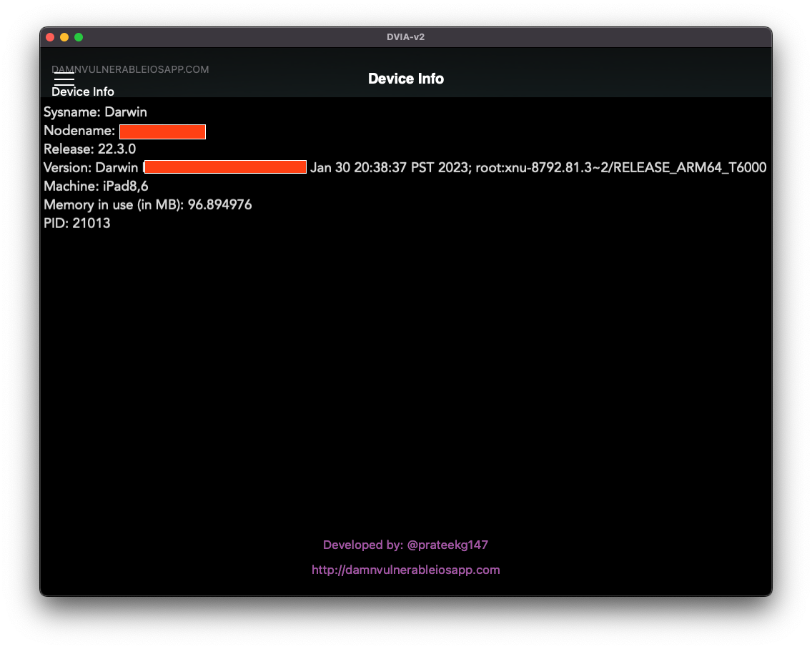Screen dimensions: 812x649
Task: Minimize the DVIA-v2 window with yellow button
Action: 64,37
